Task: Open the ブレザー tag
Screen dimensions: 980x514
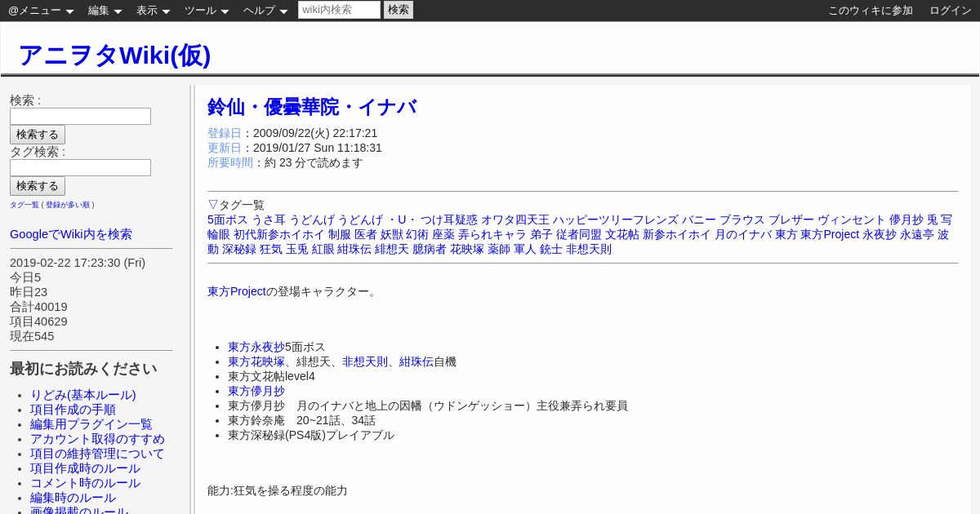Action: [791, 220]
